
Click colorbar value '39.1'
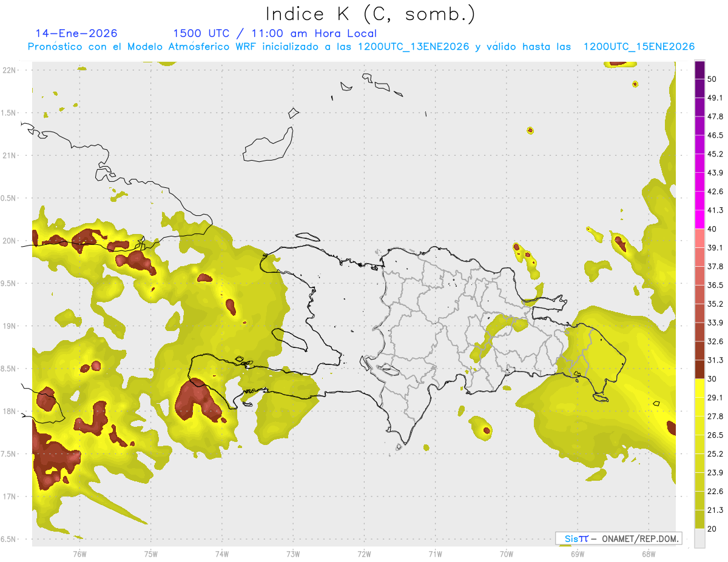point(715,248)
